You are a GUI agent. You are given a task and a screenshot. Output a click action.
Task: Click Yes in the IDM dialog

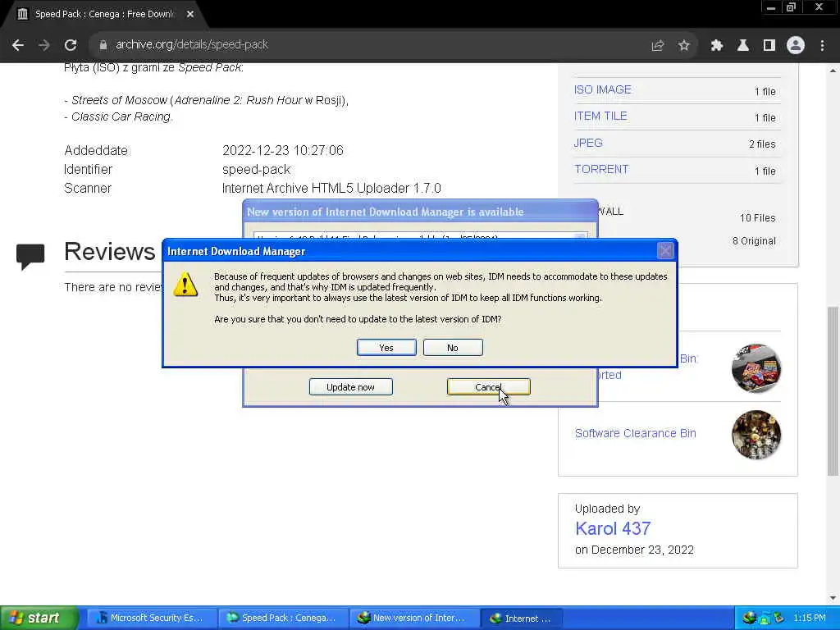386,348
